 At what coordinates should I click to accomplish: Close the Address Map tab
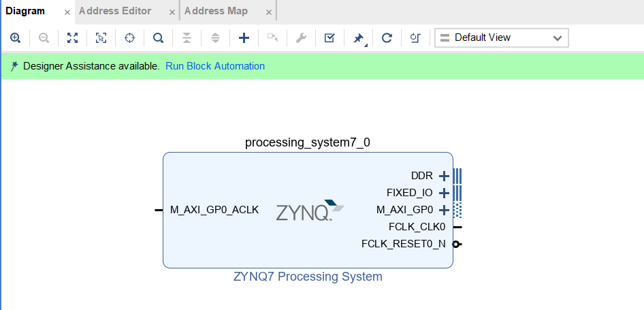click(x=269, y=13)
